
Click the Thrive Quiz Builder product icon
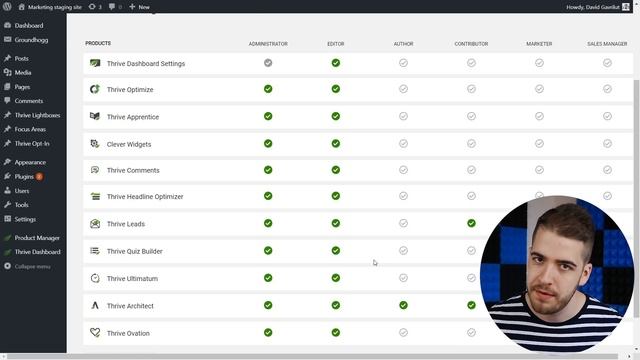[95, 251]
